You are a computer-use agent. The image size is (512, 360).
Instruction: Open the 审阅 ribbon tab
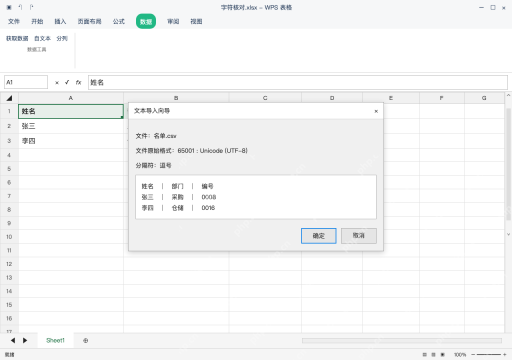173,22
